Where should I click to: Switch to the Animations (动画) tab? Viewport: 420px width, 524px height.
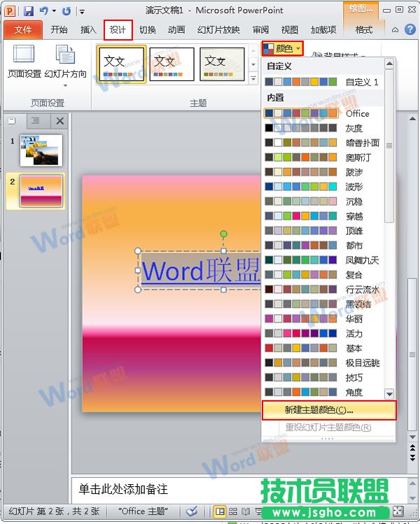176,30
